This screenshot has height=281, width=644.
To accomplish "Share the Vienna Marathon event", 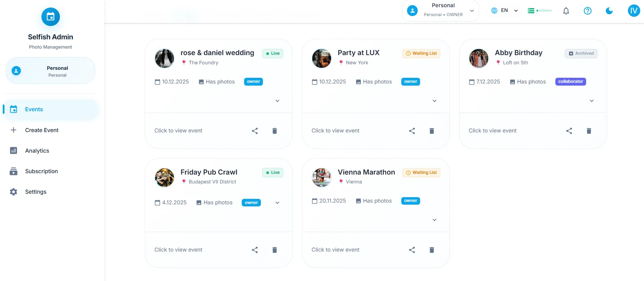I will (412, 250).
